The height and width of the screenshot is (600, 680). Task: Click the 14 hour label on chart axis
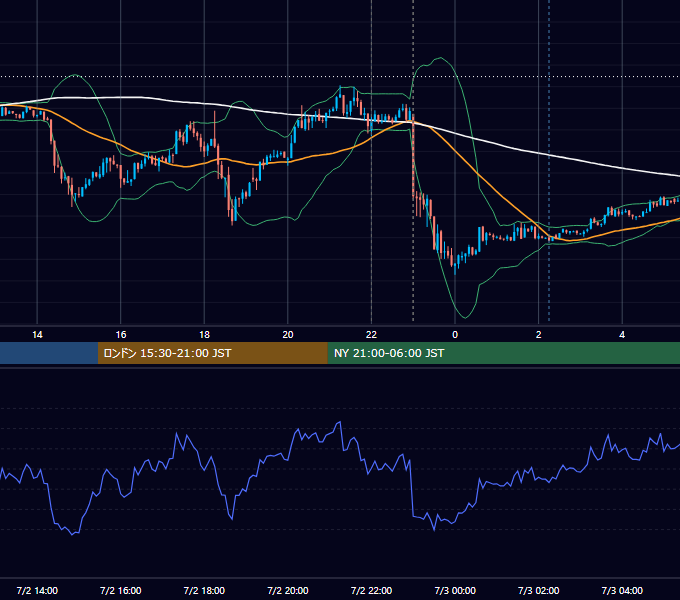(37, 335)
